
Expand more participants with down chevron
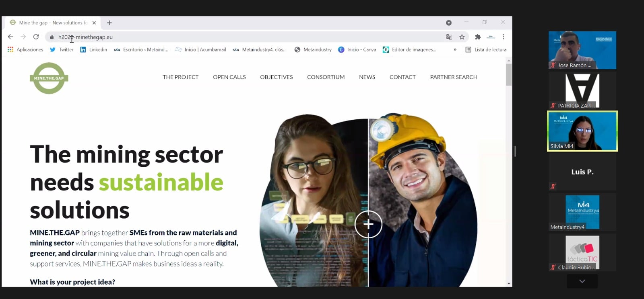pos(582,281)
